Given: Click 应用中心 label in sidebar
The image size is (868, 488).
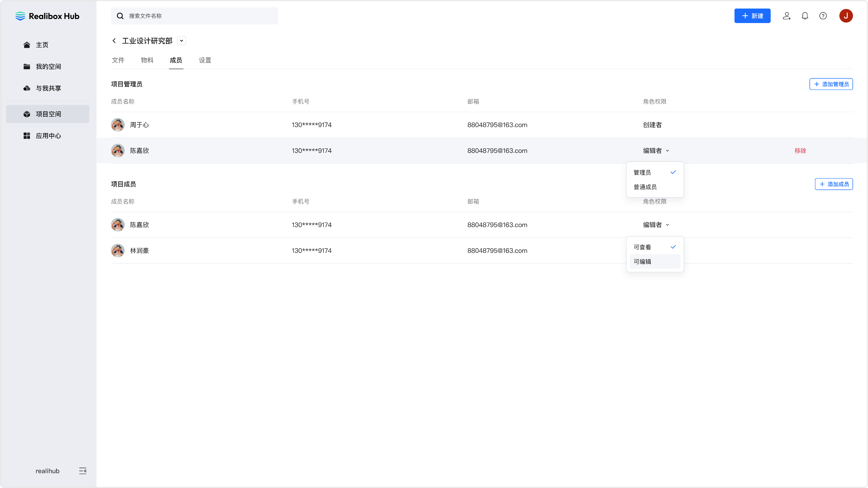Looking at the screenshot, I should (49, 136).
